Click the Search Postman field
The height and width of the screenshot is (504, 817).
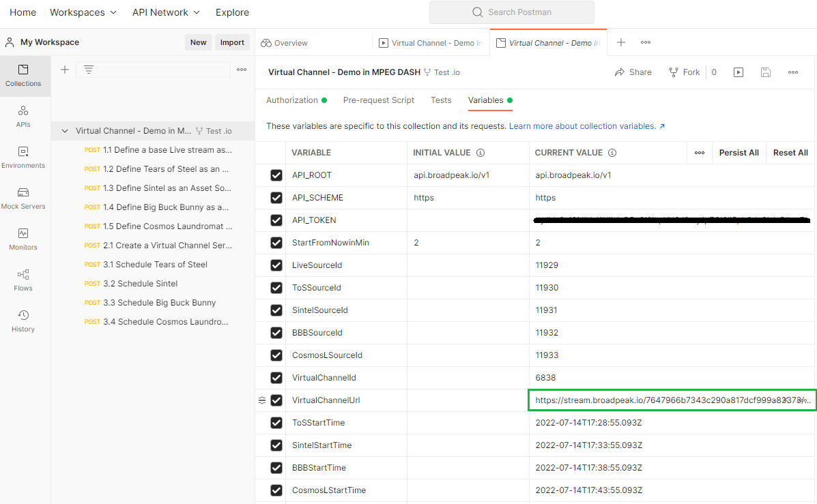pyautogui.click(x=512, y=12)
